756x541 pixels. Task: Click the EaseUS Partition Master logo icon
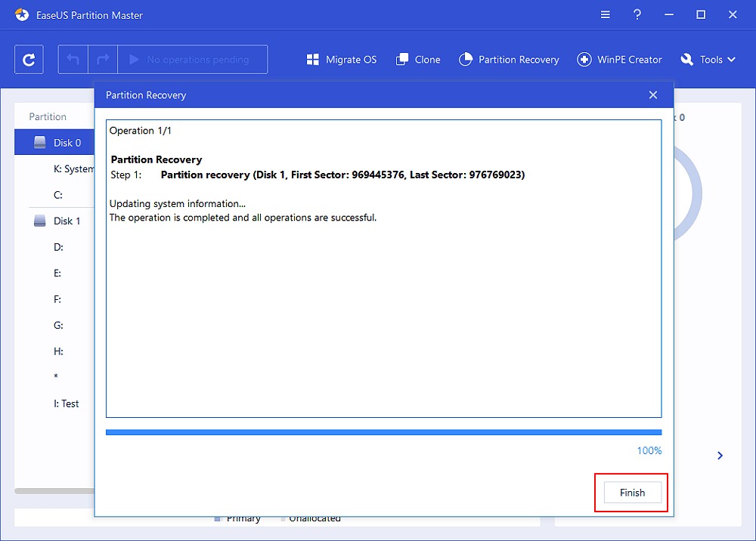pyautogui.click(x=22, y=15)
